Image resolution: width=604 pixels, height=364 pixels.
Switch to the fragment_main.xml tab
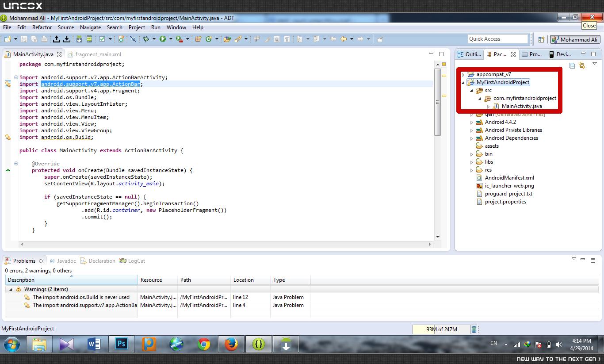coord(94,54)
